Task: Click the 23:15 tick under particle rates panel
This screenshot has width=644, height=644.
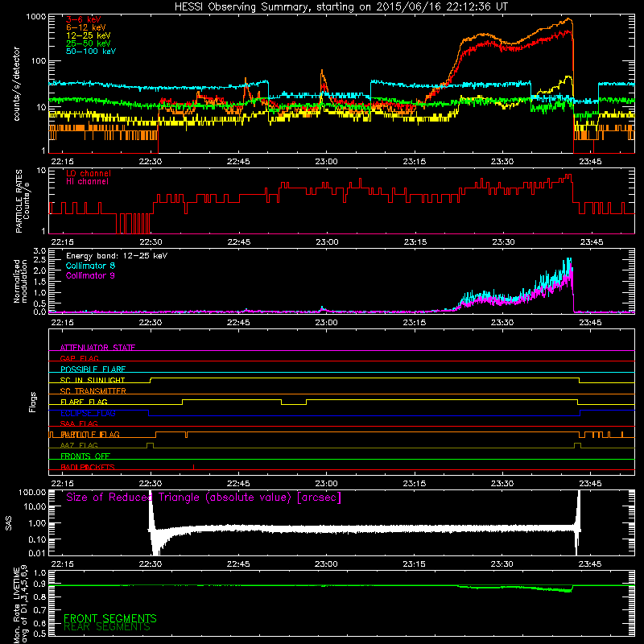Action: pyautogui.click(x=415, y=242)
